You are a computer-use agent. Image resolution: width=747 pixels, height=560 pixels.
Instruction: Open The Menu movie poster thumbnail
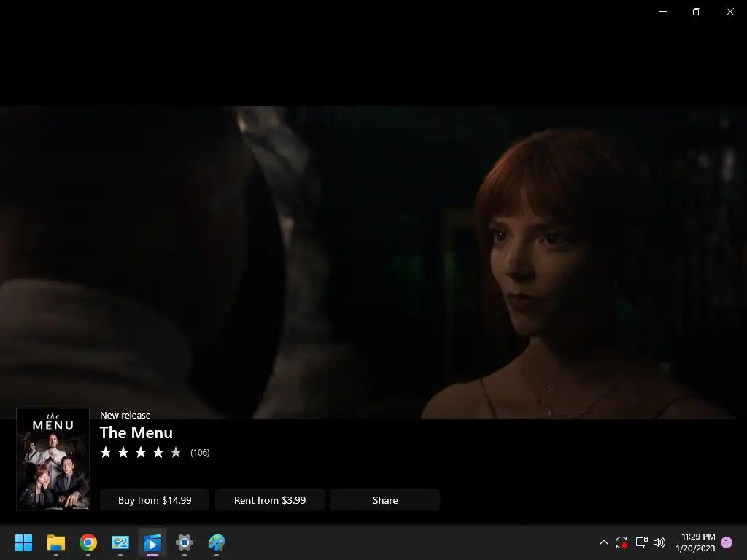(x=53, y=459)
